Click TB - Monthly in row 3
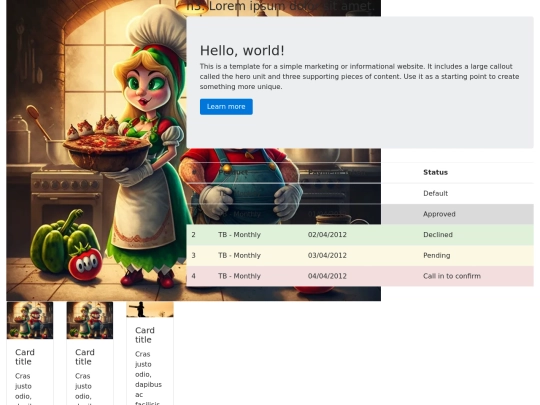Viewport: 540px width, 405px height. [239, 256]
